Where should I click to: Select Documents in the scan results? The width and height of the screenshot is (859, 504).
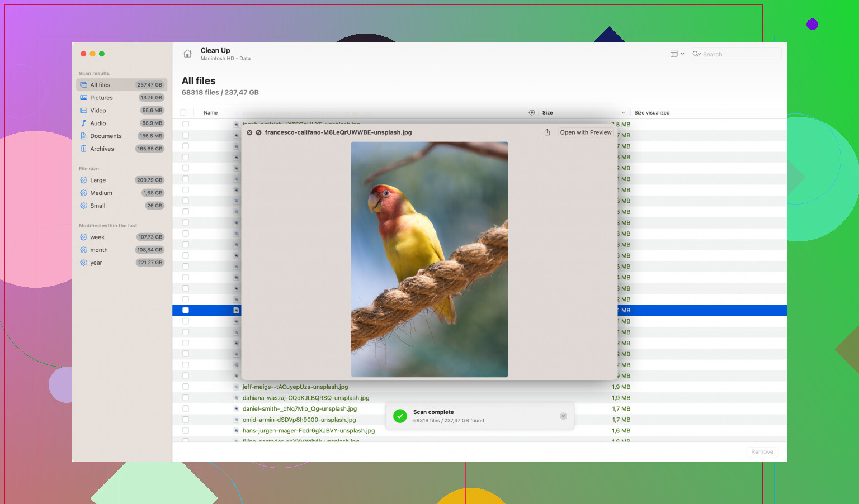pyautogui.click(x=106, y=136)
